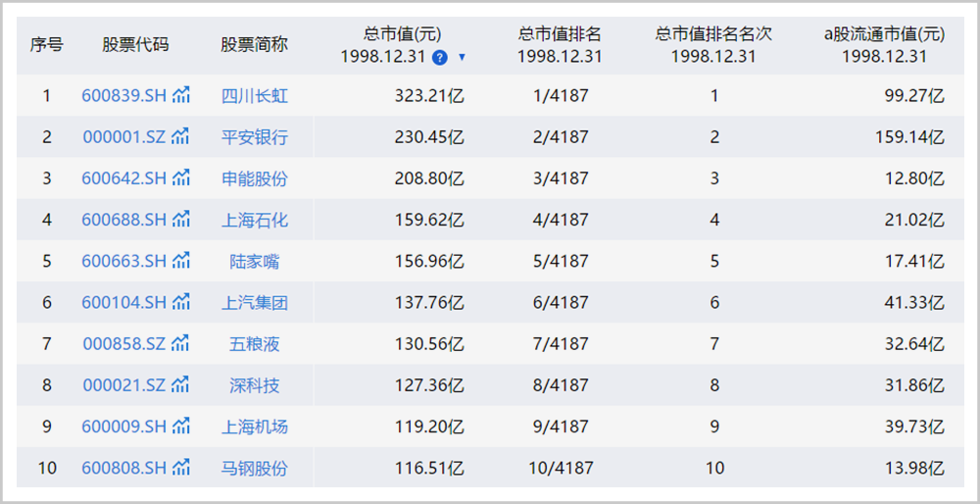This screenshot has width=980, height=504.
Task: Select the 17.41亿 circulating value cell
Action: 914,261
